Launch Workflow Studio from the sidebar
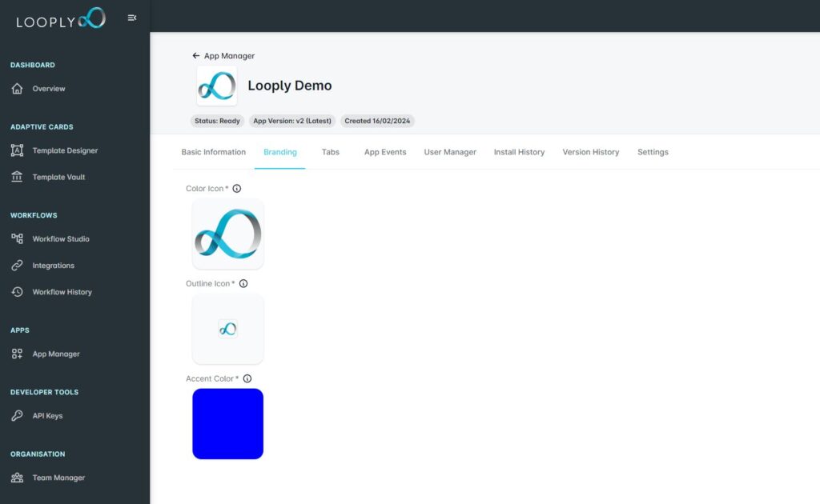 pos(18,238)
